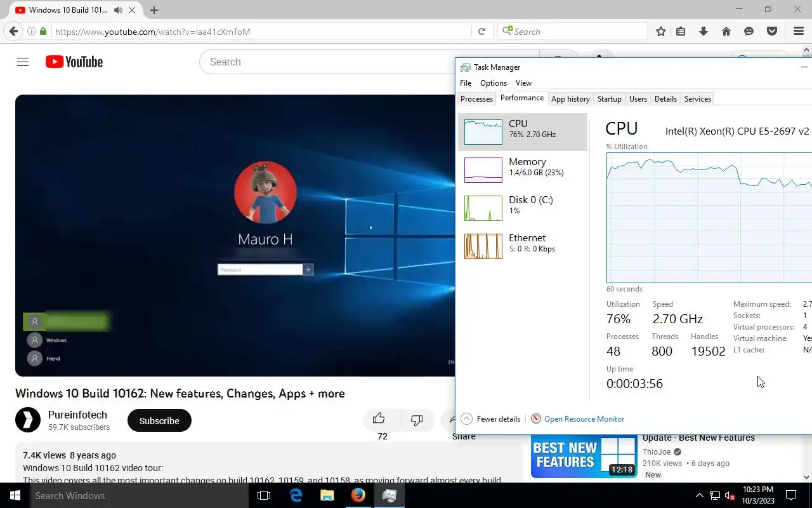Open the Windows Start button
Viewport: 812px width, 508px height.
[x=15, y=495]
